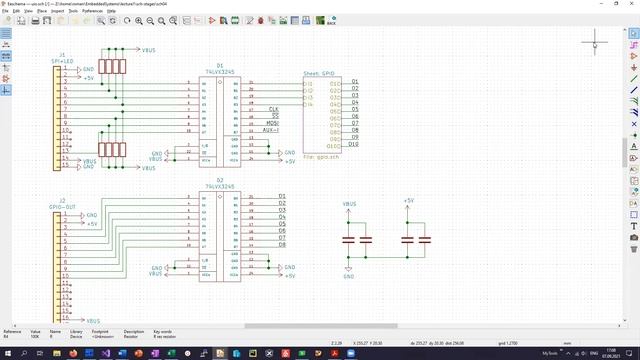The height and width of the screenshot is (360, 640).
Task: Click the Back-import footprints icon
Action: coord(331,20)
